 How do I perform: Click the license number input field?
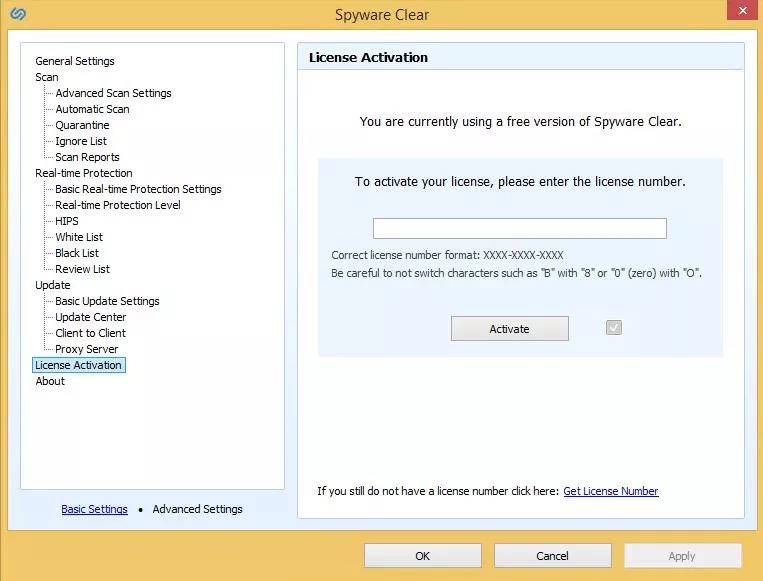coord(520,228)
